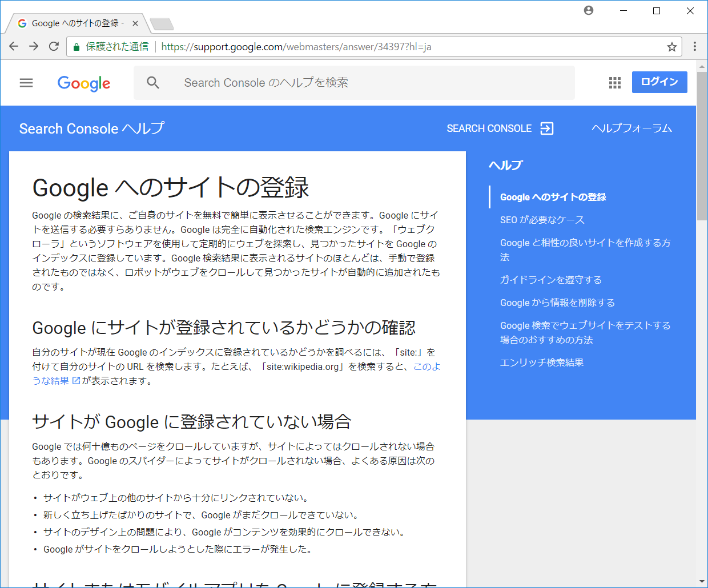Go back to the previous page
The height and width of the screenshot is (588, 708).
click(x=14, y=46)
